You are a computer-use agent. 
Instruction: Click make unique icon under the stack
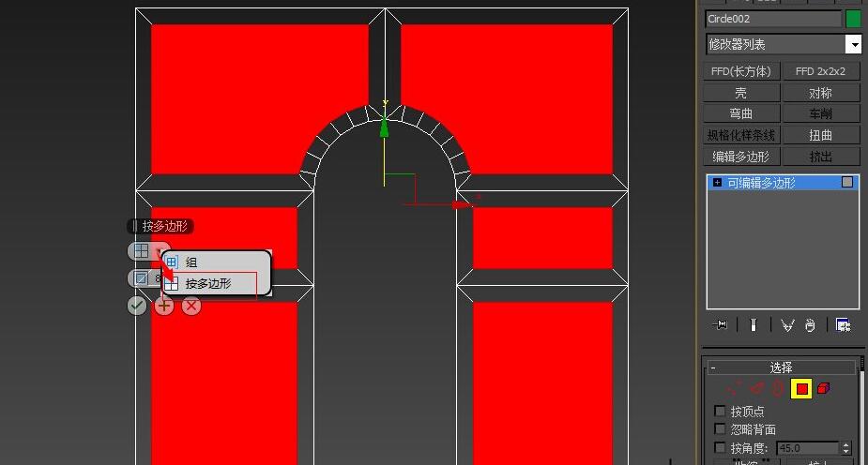(787, 325)
